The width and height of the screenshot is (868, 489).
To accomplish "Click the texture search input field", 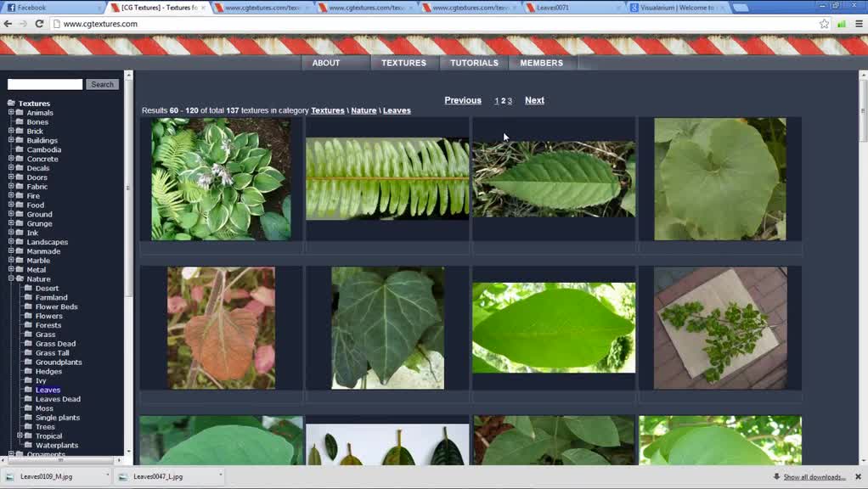I will tap(45, 84).
